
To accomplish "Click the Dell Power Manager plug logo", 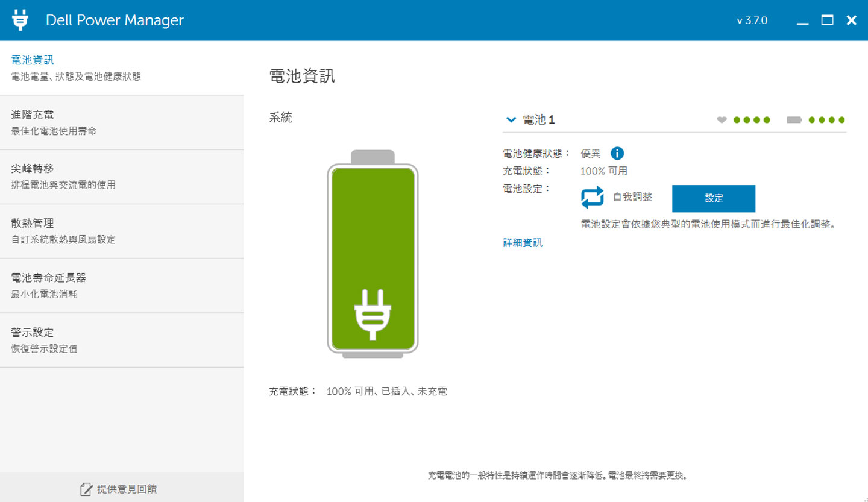I will click(20, 19).
